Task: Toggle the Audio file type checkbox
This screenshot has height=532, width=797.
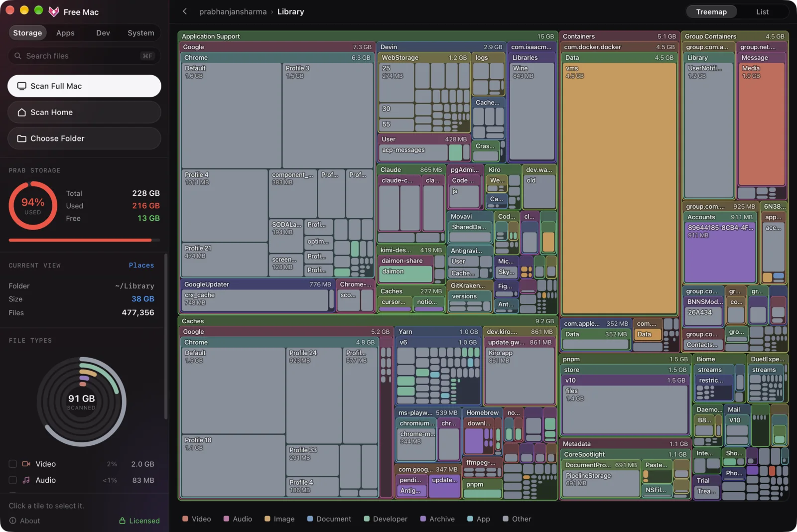Action: pos(13,480)
